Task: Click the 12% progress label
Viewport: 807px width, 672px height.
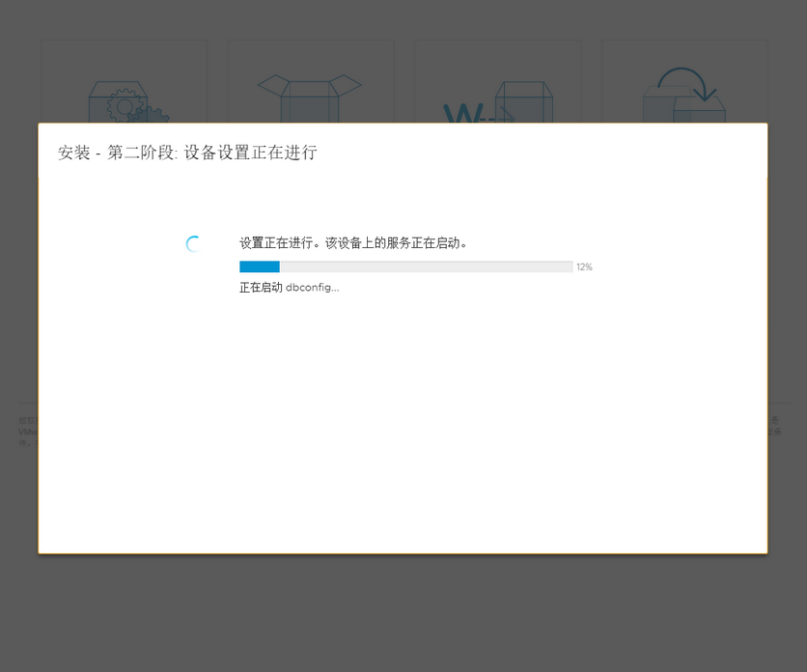Action: 584,266
